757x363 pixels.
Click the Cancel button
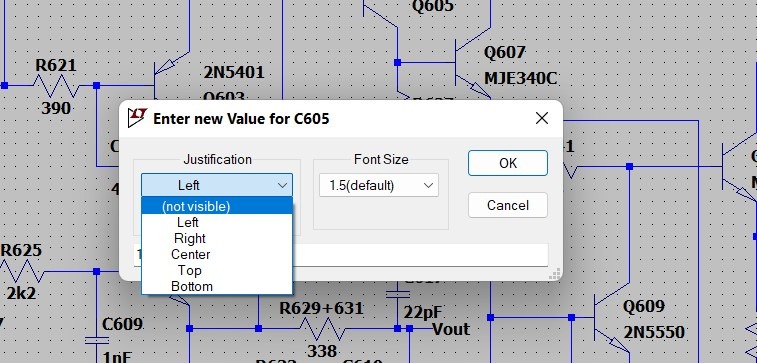508,205
